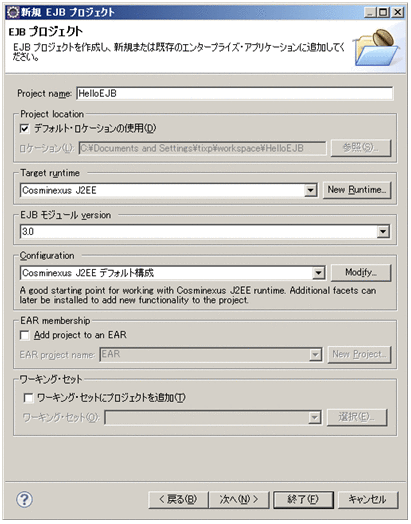Click the Eclipse gear icon in title bar
This screenshot has width=411, height=524.
click(x=13, y=12)
